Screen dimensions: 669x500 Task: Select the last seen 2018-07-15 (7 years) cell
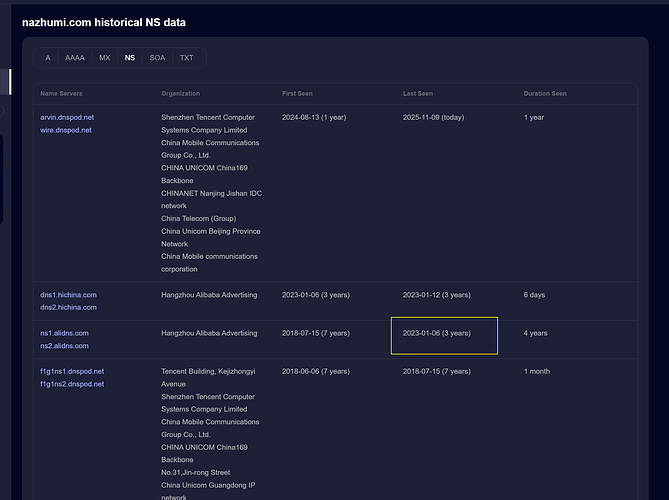(x=436, y=371)
